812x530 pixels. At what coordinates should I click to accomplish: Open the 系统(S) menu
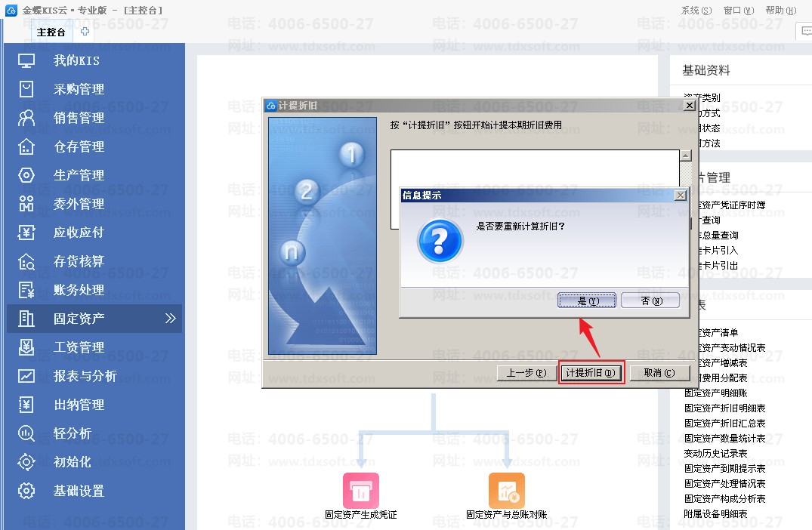(696, 11)
